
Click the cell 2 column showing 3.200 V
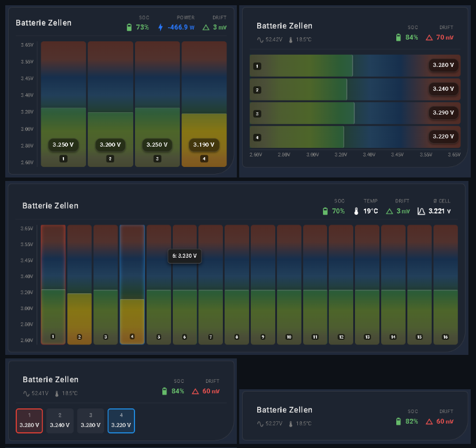tap(111, 105)
